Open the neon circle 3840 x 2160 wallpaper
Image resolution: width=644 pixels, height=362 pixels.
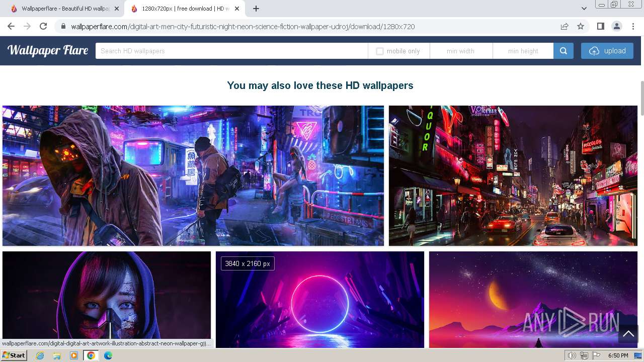tap(320, 299)
